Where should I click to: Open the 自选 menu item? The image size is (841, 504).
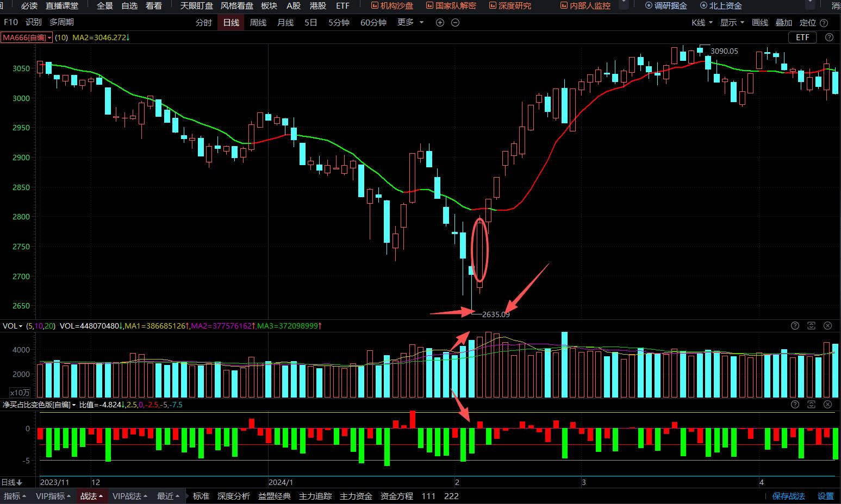pos(129,5)
